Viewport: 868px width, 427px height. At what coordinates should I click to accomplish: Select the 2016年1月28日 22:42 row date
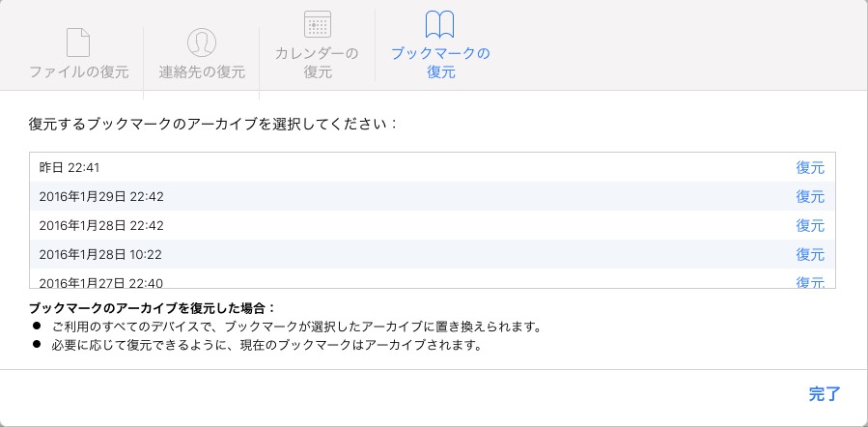[101, 225]
